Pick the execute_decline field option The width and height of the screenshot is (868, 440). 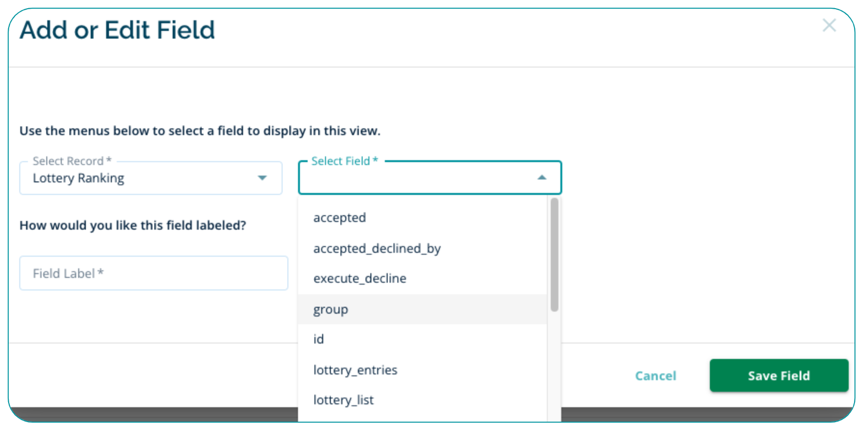[360, 278]
